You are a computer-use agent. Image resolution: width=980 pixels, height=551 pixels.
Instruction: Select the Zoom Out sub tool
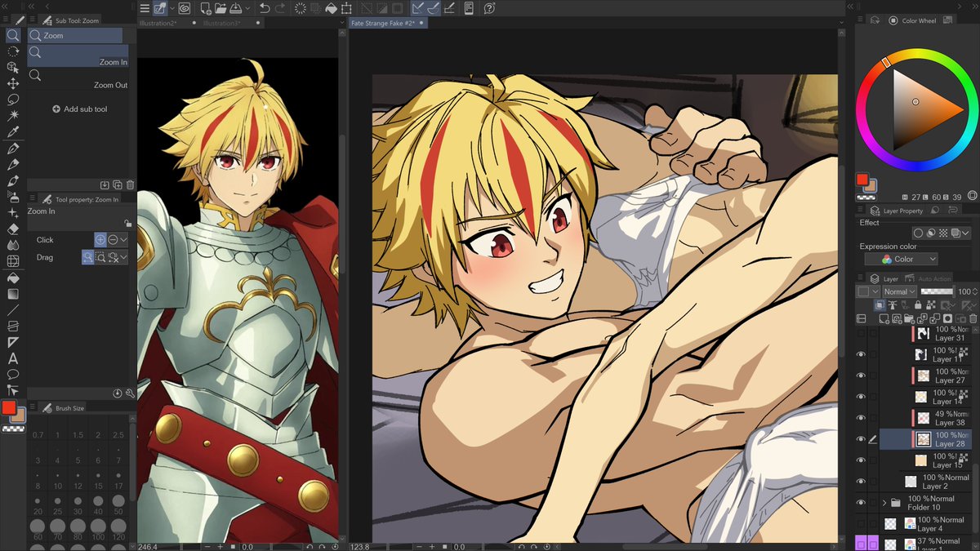(x=78, y=78)
